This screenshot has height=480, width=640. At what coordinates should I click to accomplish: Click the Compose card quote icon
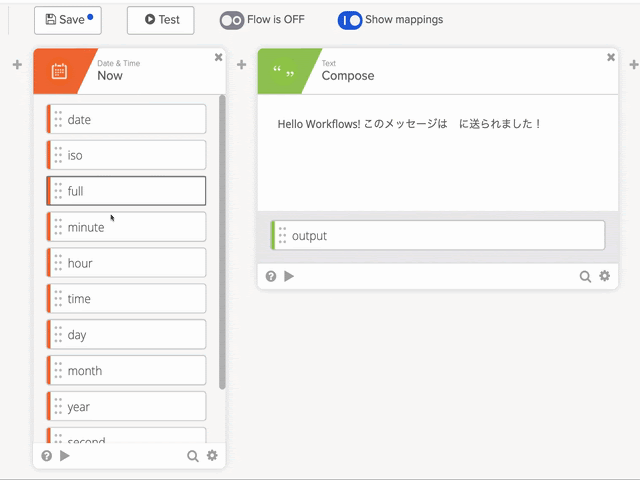(x=283, y=72)
